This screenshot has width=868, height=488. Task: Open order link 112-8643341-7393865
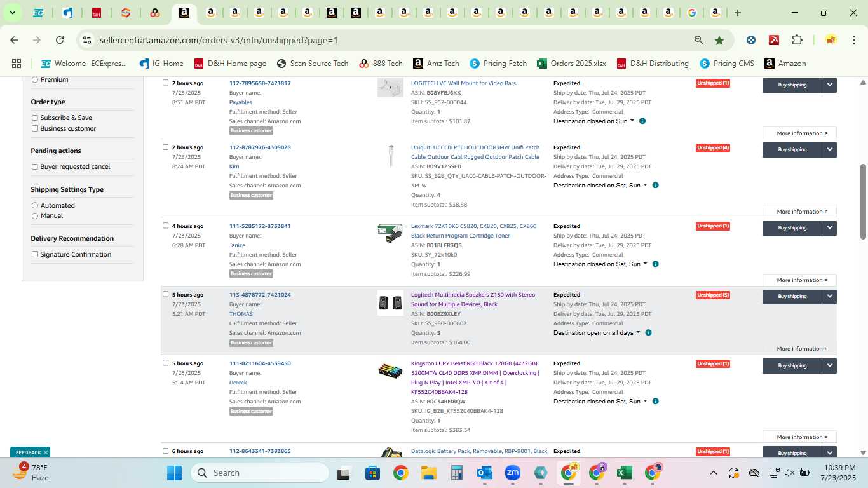point(260,451)
